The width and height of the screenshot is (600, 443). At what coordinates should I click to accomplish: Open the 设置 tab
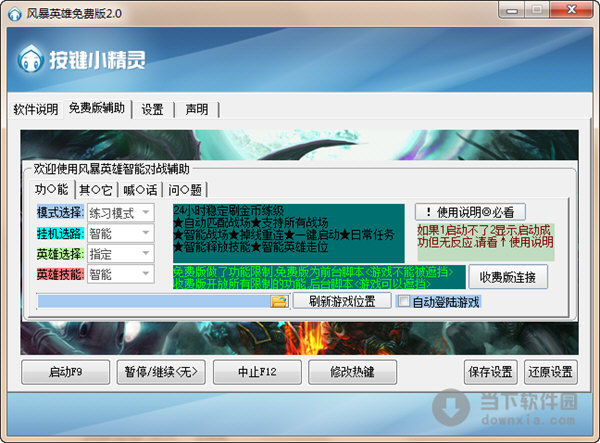(152, 110)
